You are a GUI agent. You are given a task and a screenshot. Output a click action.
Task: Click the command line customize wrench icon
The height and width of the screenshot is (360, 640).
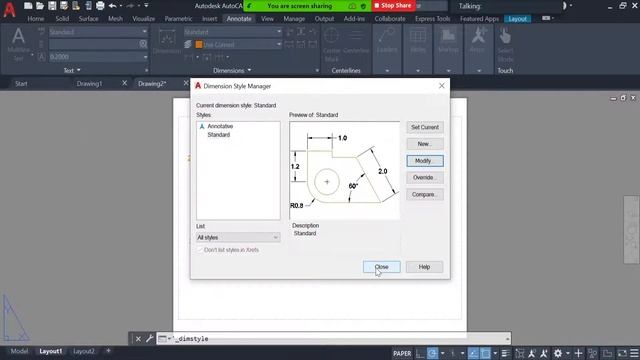(149, 338)
